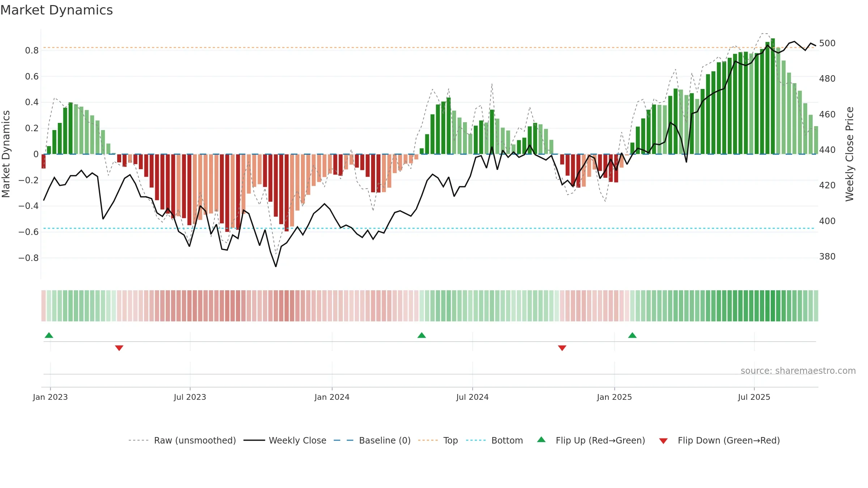Click the 380 price tick label
The height and width of the screenshot is (488, 868).
click(827, 257)
